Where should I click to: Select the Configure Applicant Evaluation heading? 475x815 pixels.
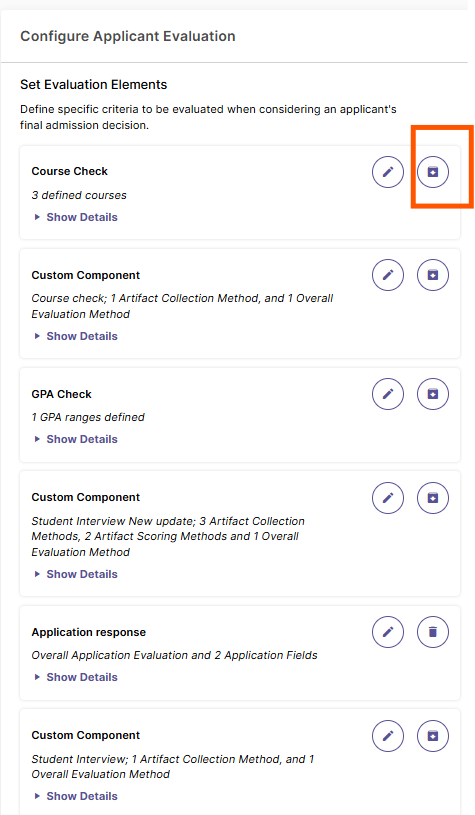click(128, 36)
